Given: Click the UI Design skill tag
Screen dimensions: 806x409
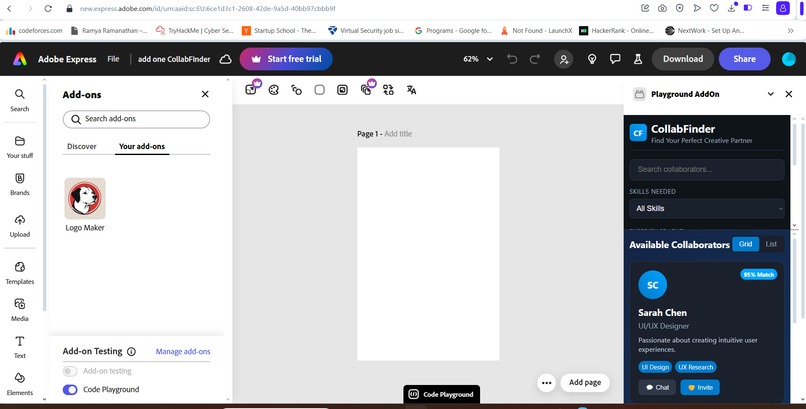Looking at the screenshot, I should [655, 367].
